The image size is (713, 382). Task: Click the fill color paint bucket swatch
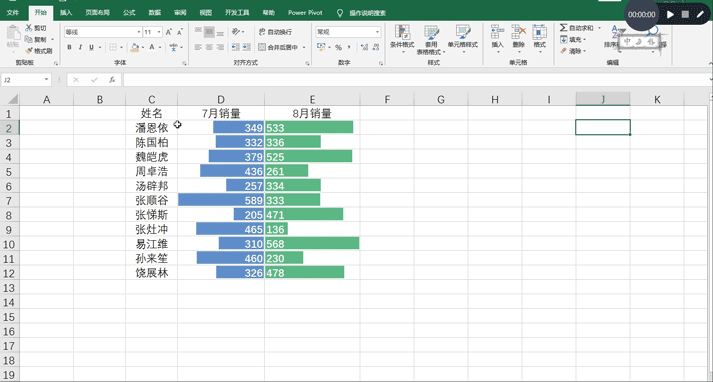(135, 47)
